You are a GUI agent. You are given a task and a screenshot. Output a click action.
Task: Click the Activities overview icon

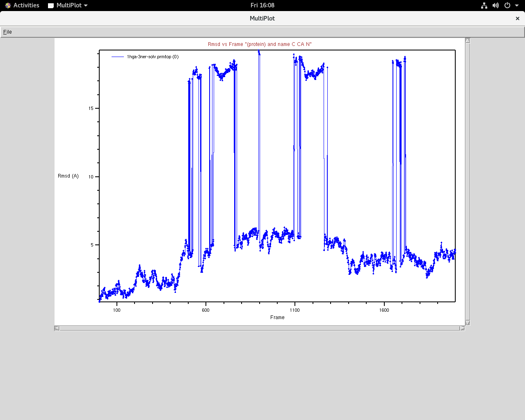pos(8,5)
